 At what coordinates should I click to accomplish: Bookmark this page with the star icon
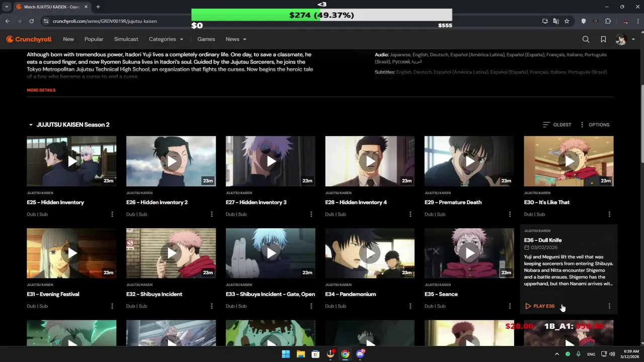[567, 21]
